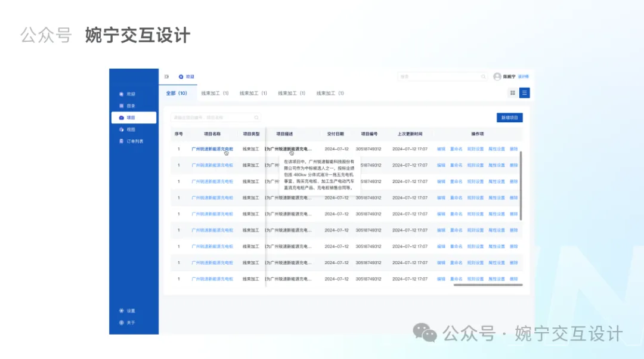Click the 欢迎 icon in the sidebar
644x359 pixels.
coord(121,94)
